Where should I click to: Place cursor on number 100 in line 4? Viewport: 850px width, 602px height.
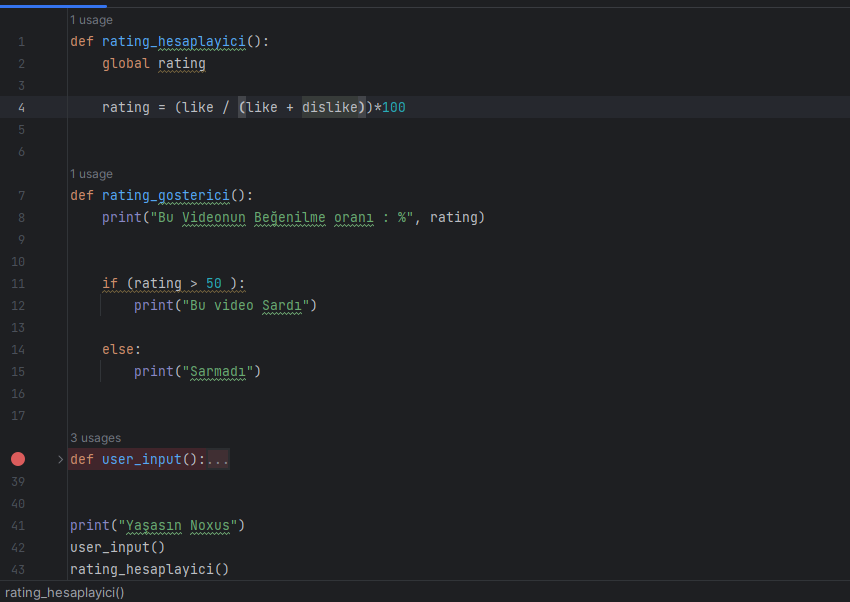coord(394,107)
